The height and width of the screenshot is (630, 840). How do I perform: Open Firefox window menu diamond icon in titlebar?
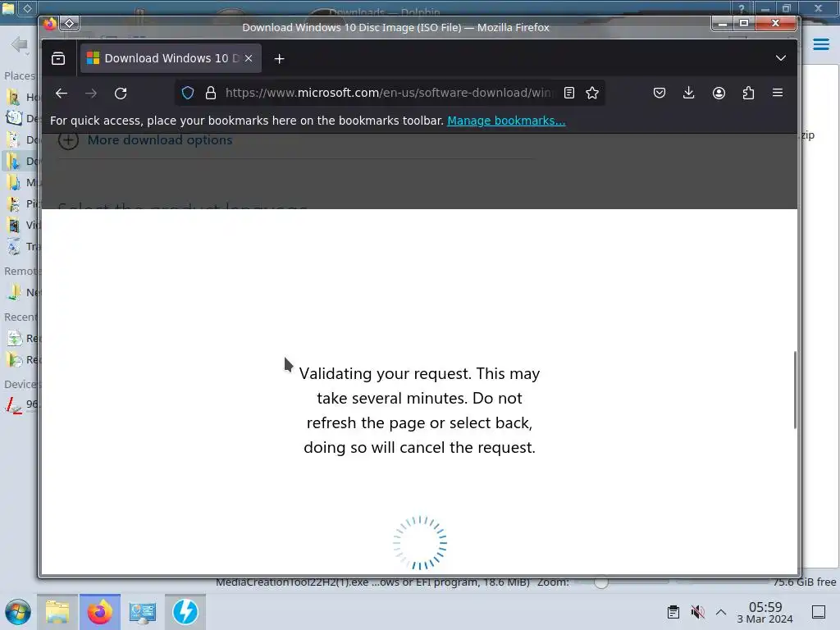click(x=69, y=23)
